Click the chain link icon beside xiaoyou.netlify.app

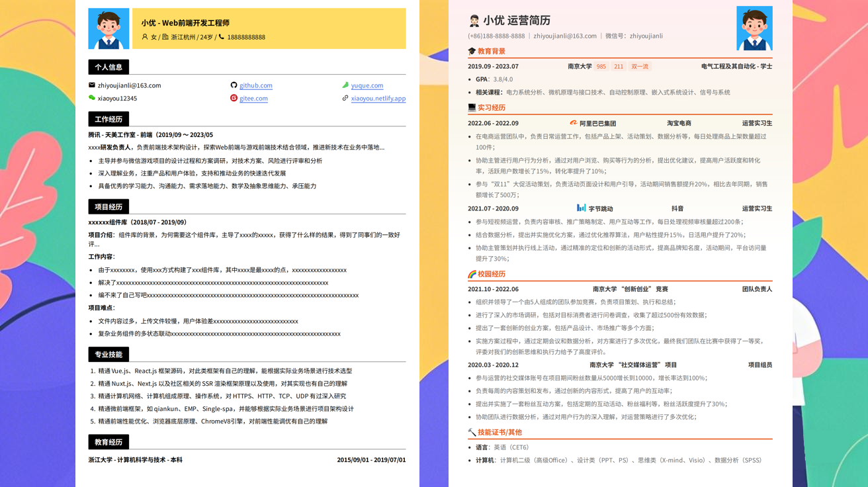345,98
